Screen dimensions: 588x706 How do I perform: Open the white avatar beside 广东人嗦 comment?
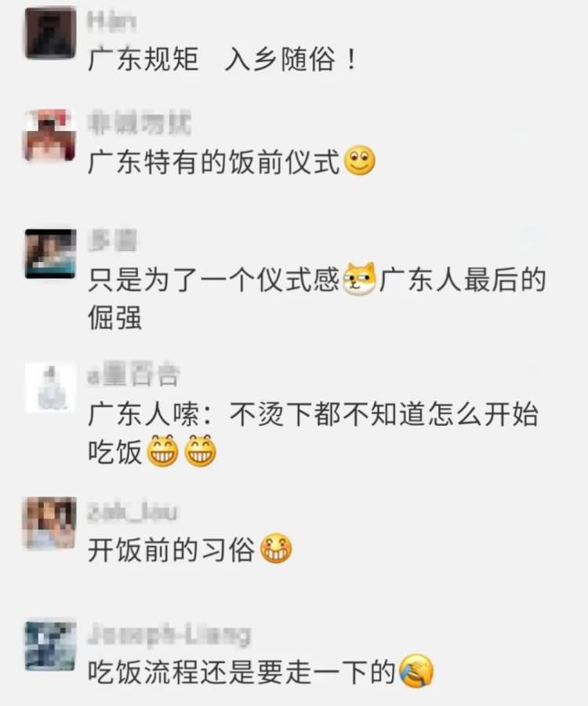50,388
